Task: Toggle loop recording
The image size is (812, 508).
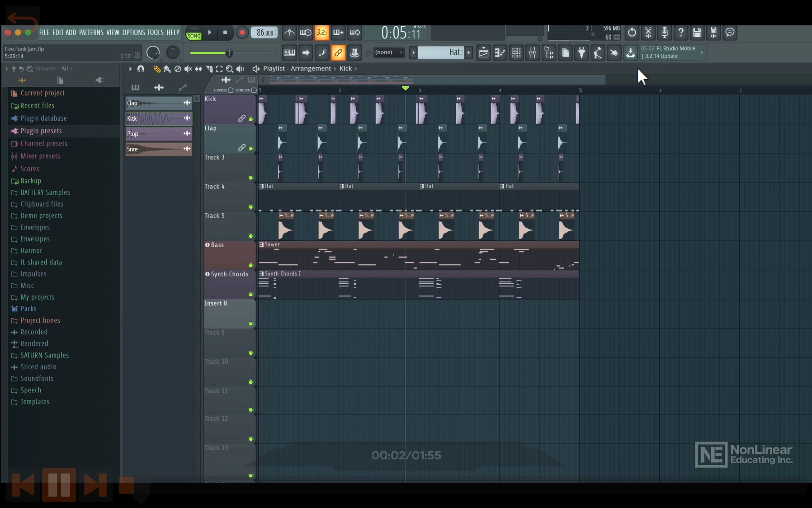Action: point(355,33)
